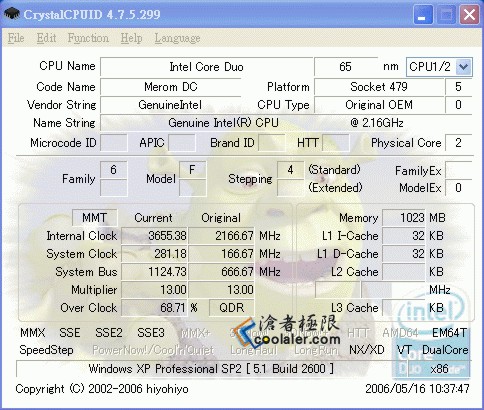
Task: Open the Help menu
Action: [131, 38]
